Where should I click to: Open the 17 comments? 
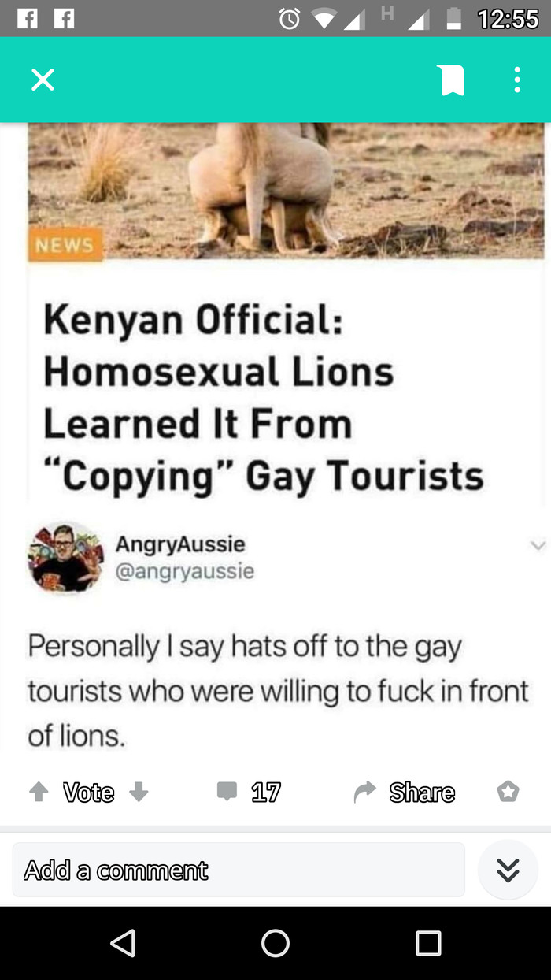(249, 792)
